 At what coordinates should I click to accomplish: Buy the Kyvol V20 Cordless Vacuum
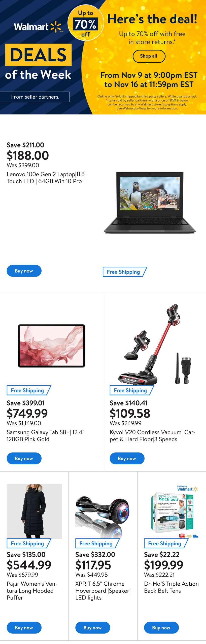(127, 458)
